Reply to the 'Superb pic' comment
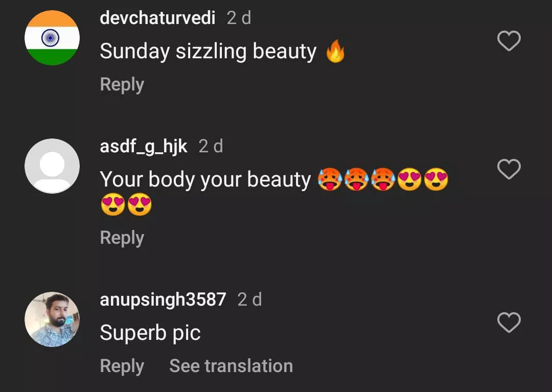Viewport: 552px width, 392px height. [x=122, y=366]
